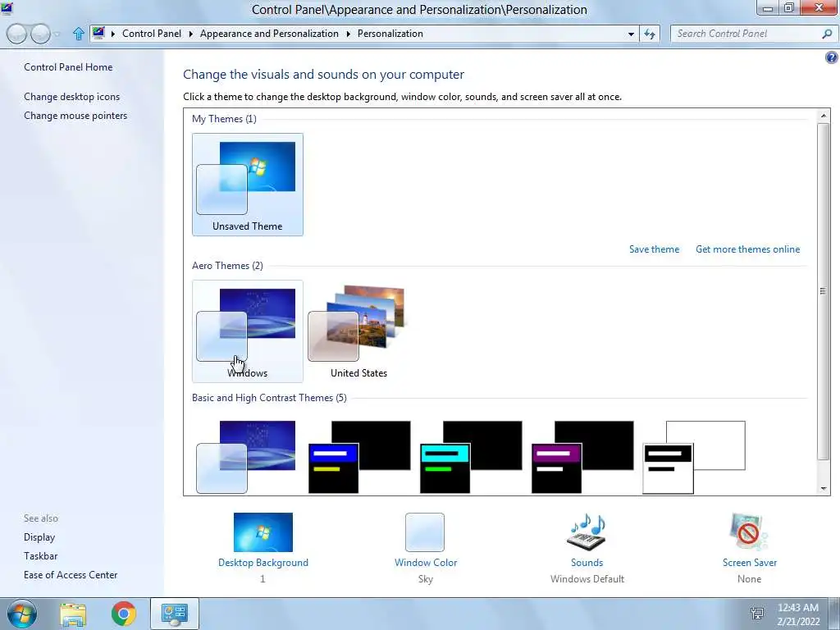This screenshot has height=630, width=840.
Task: Select the High Contrast White theme
Action: [x=694, y=457]
